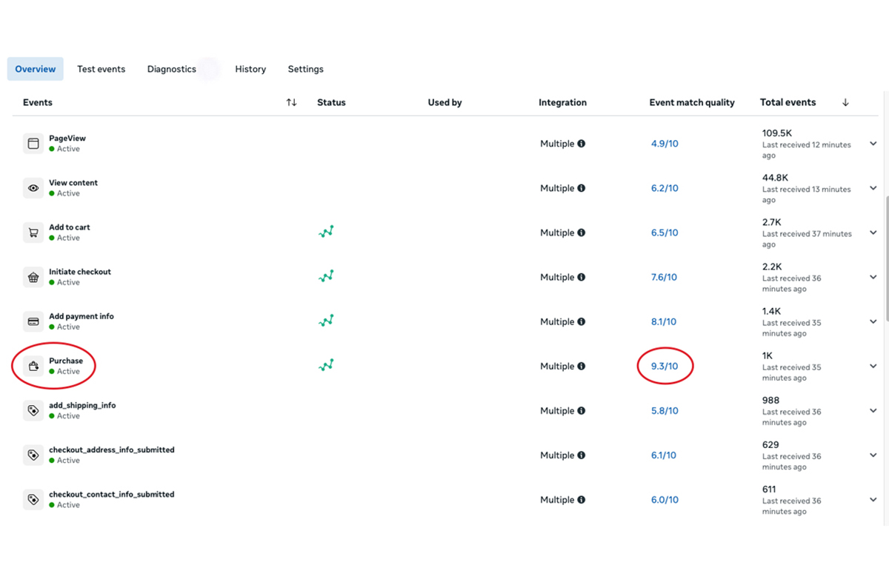Click the PageView event browser icon

pyautogui.click(x=33, y=144)
